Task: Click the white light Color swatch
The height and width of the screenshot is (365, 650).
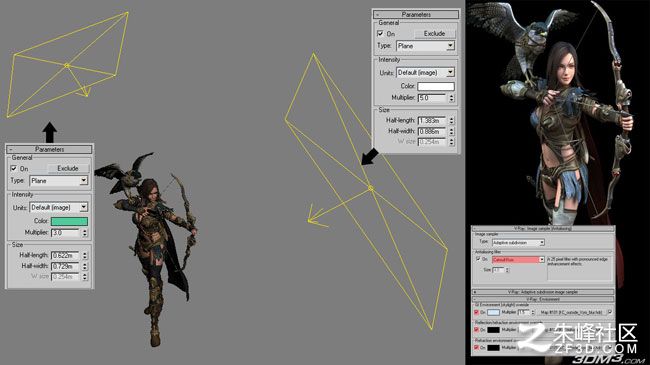Action: pos(436,86)
